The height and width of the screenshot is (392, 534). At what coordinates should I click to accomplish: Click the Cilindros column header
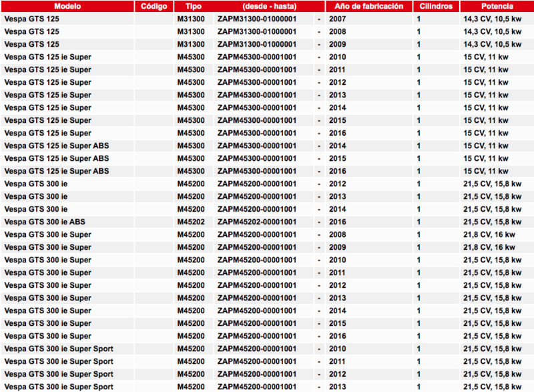tap(436, 6)
